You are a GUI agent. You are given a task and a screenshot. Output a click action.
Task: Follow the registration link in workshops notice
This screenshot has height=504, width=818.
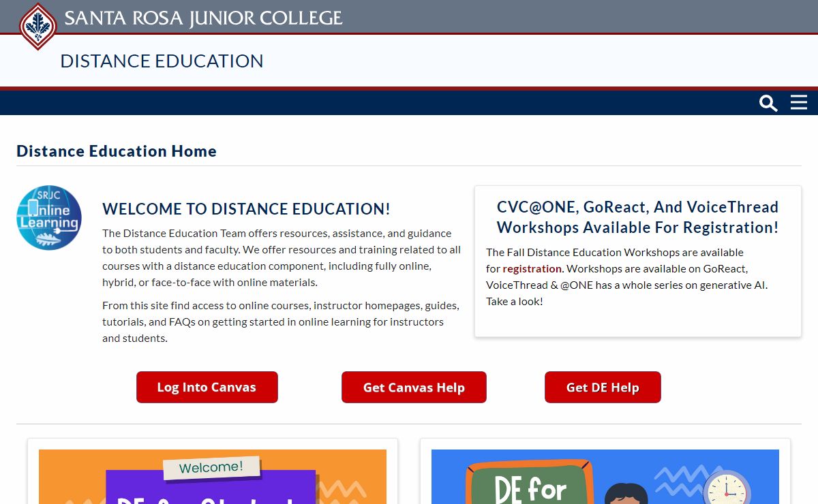[532, 268]
